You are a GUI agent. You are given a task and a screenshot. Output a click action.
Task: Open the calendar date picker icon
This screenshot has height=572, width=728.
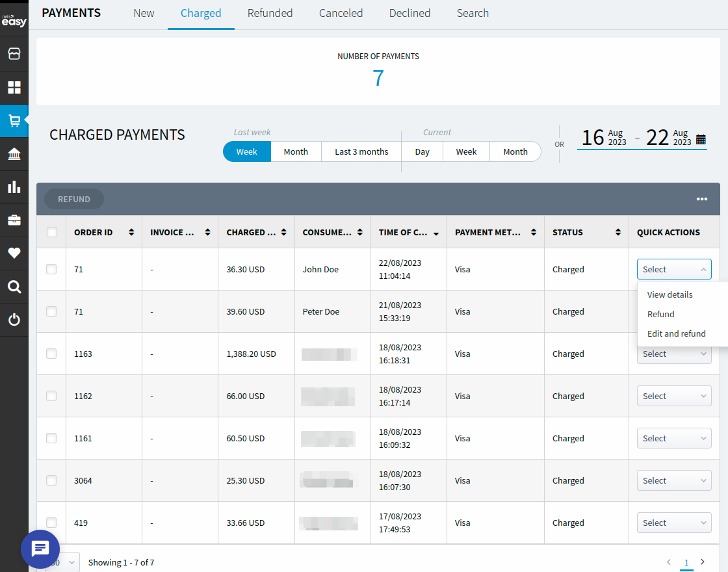(701, 139)
